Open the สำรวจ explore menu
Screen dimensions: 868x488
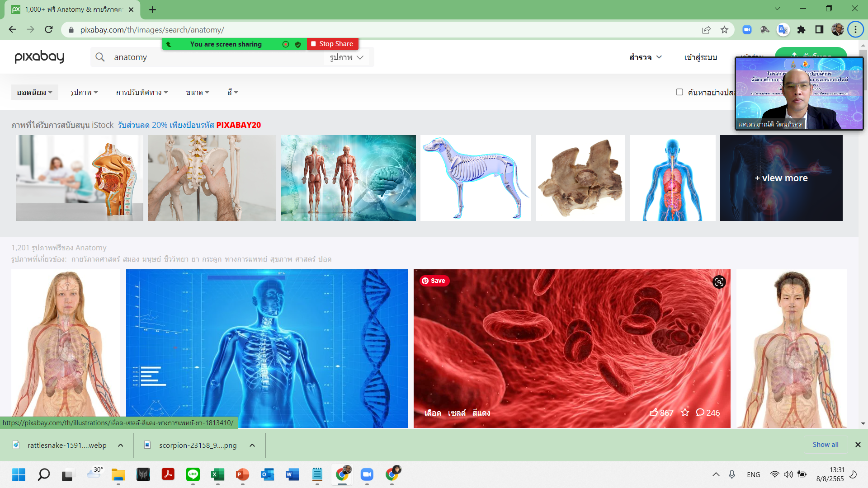[x=645, y=57]
